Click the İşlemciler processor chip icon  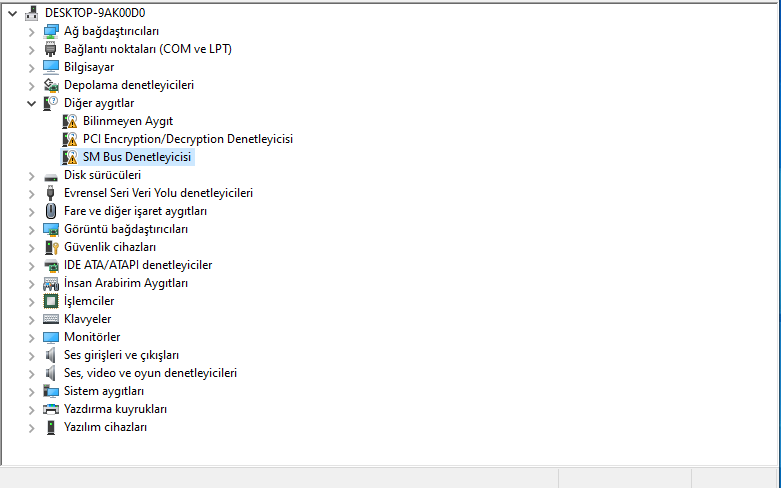[x=50, y=301]
